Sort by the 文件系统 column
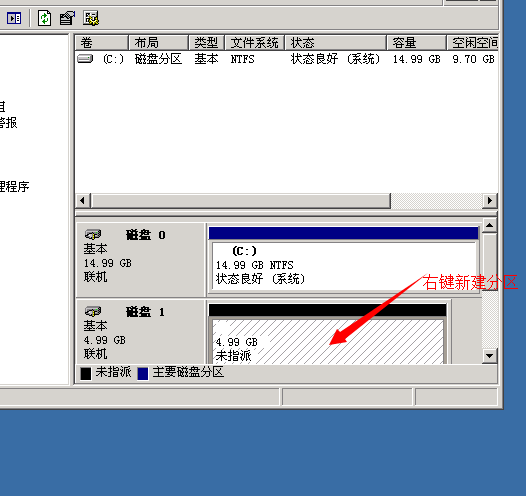The image size is (526, 496). point(255,43)
